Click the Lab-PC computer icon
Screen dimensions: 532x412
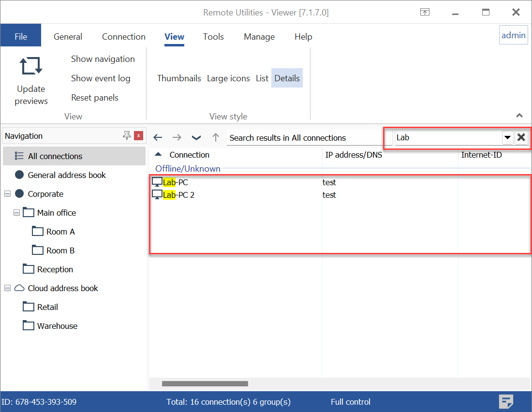point(157,181)
